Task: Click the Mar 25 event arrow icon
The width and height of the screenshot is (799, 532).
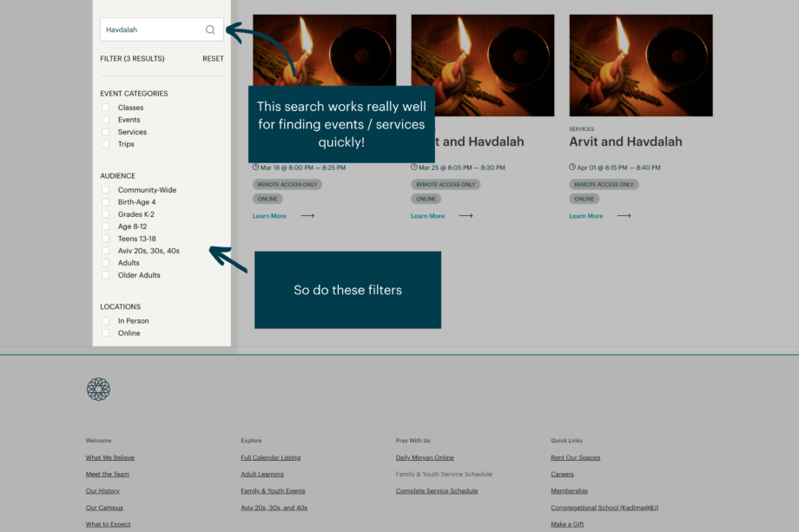Action: point(466,216)
